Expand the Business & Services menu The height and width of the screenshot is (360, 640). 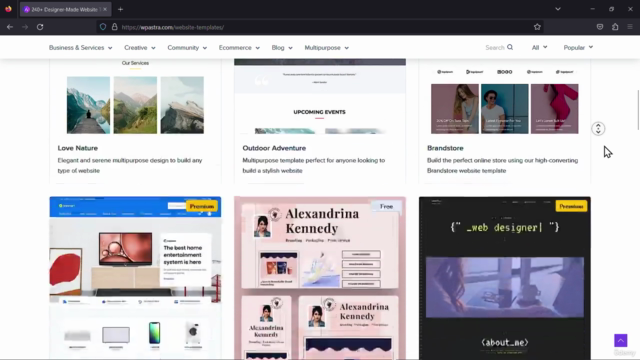(80, 48)
